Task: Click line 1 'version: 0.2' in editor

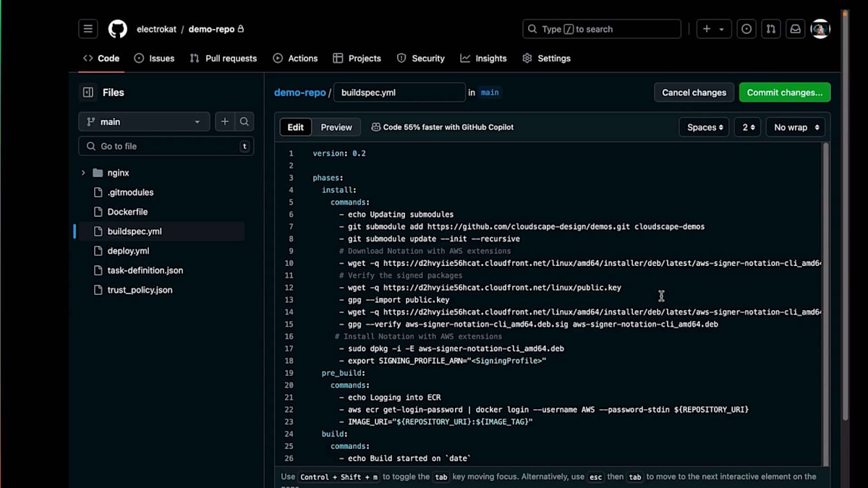Action: [339, 153]
